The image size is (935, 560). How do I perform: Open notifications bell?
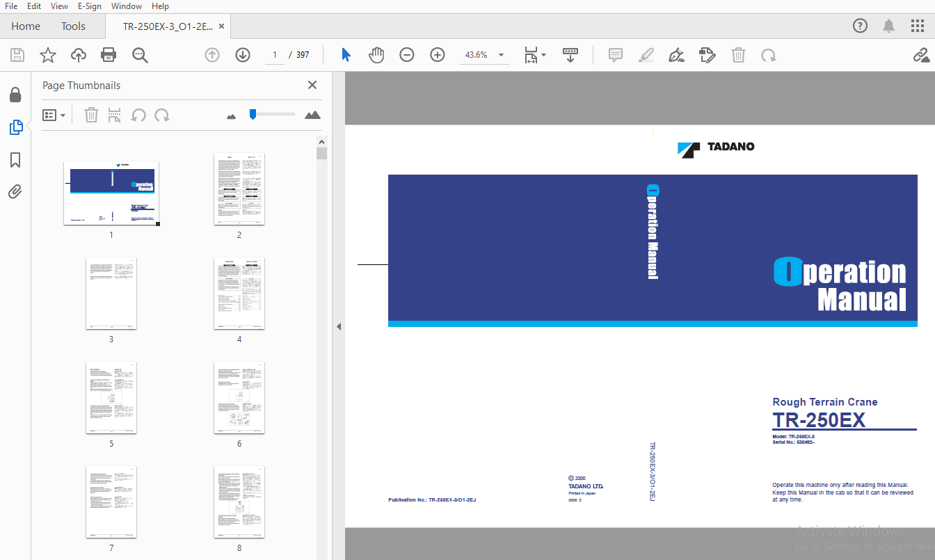(x=889, y=26)
